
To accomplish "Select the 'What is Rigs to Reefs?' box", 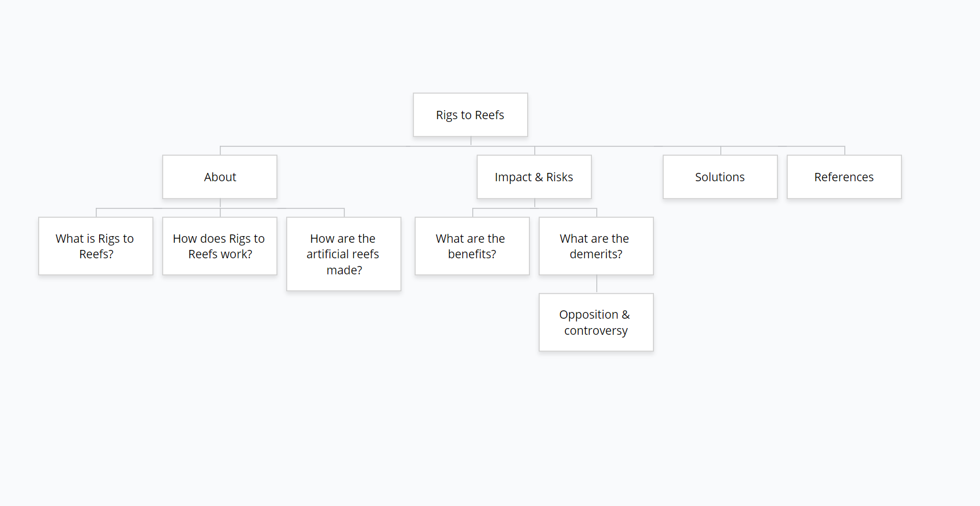I will [96, 246].
